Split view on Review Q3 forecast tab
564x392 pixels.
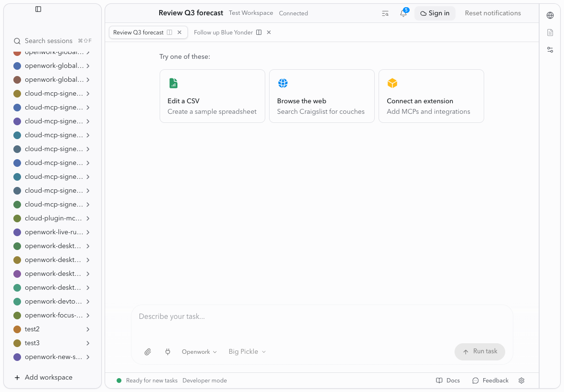pos(169,33)
